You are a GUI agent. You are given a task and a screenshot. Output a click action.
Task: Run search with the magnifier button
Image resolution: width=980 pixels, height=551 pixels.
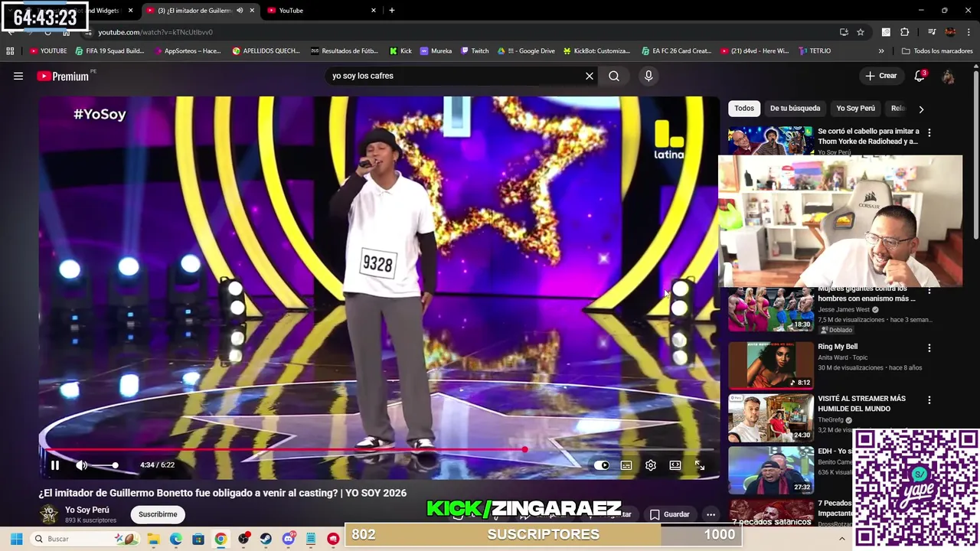[614, 76]
